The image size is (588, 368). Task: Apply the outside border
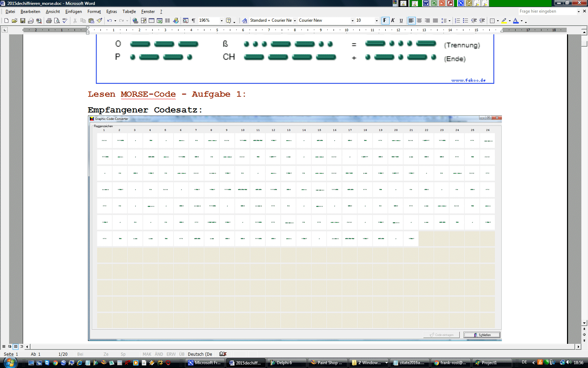492,21
